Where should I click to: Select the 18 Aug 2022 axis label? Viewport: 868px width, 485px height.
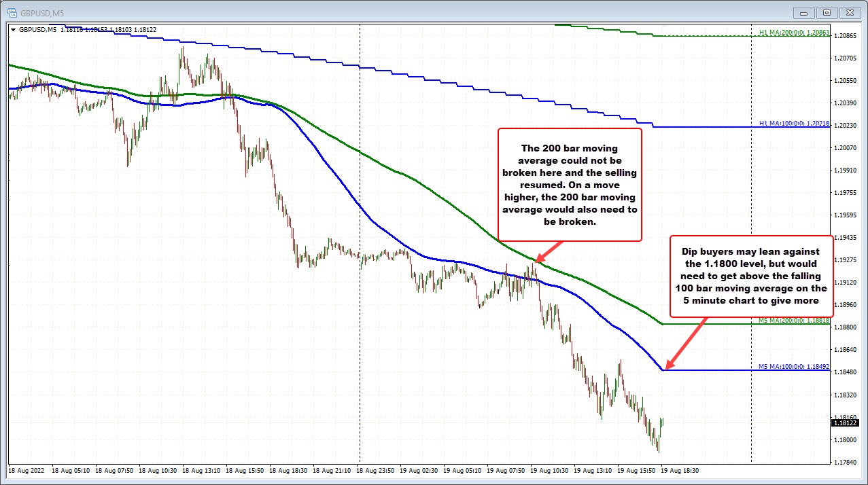(x=25, y=470)
